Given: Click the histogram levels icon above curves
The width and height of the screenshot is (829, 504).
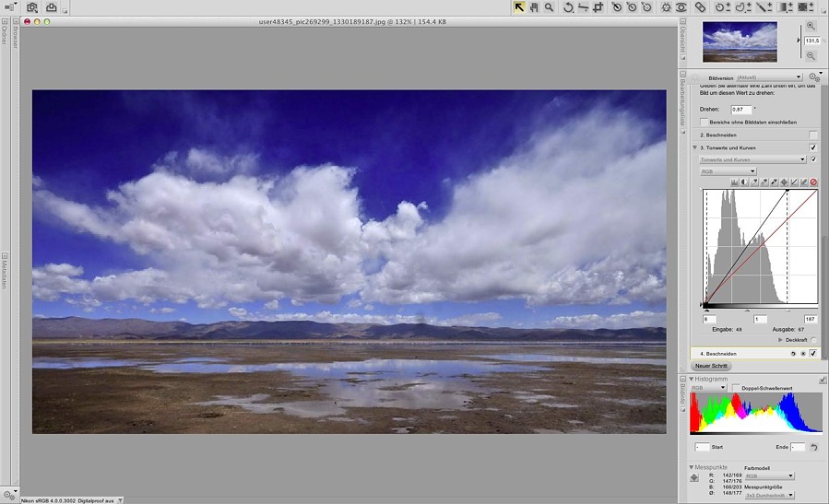Looking at the screenshot, I should point(734,182).
